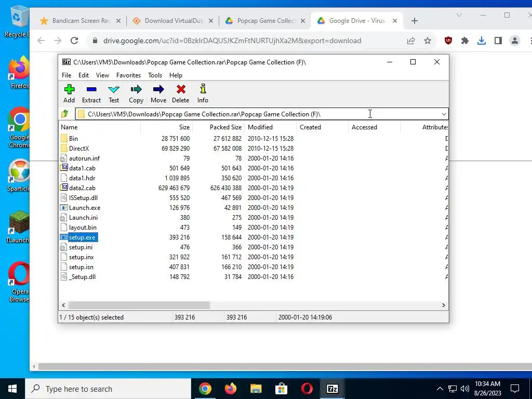The width and height of the screenshot is (532, 399).
Task: Sort by the Packed Size column
Action: pyautogui.click(x=219, y=127)
